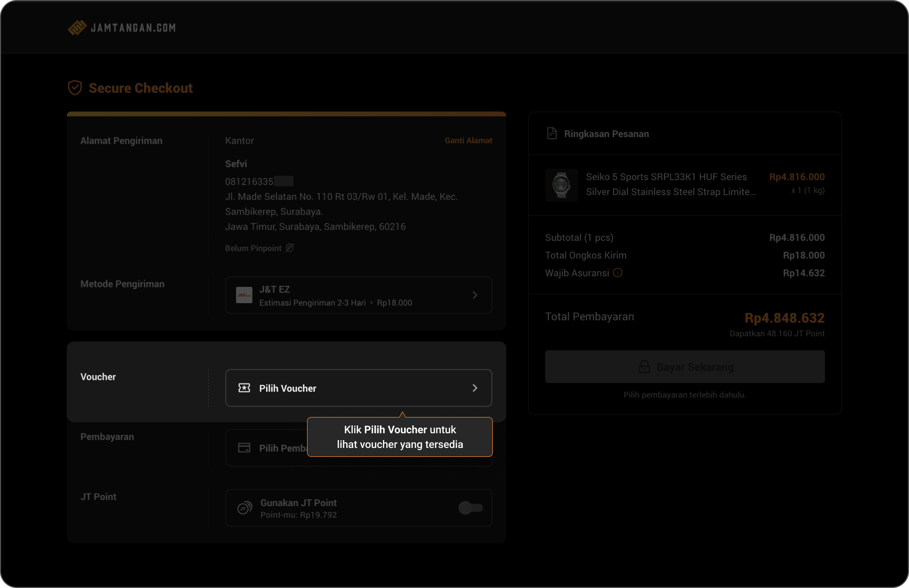The image size is (909, 588).
Task: Click the Total Pembayaran amount Rp4.848.632
Action: click(x=784, y=318)
